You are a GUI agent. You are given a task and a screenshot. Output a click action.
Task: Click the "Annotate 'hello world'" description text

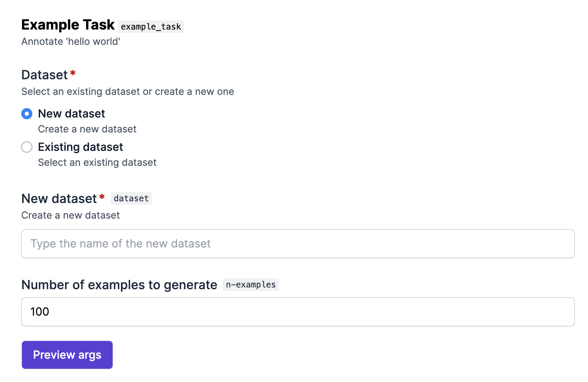point(71,41)
